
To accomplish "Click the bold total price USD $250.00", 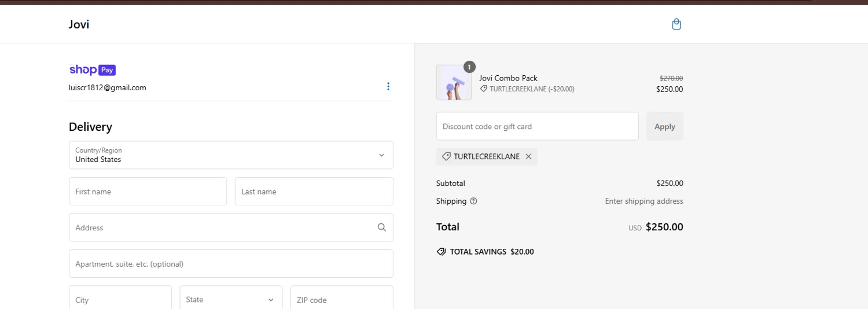I will [x=656, y=227].
